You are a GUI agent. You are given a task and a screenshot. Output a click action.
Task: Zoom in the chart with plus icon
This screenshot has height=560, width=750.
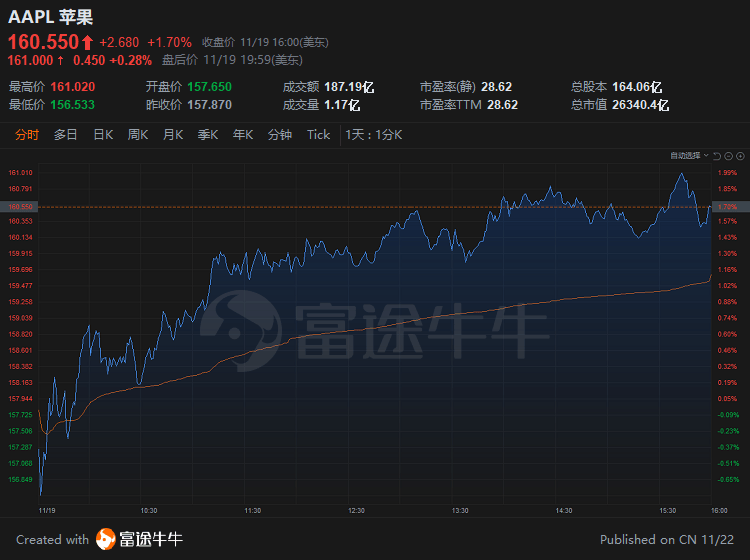click(x=740, y=156)
